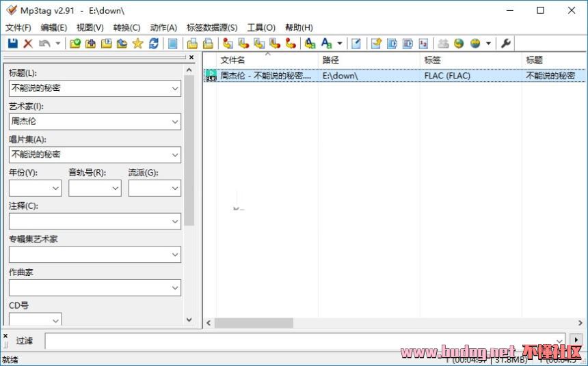The height and width of the screenshot is (366, 588).
Task: Expand the 流派(G) genre dropdown
Action: tap(175, 188)
